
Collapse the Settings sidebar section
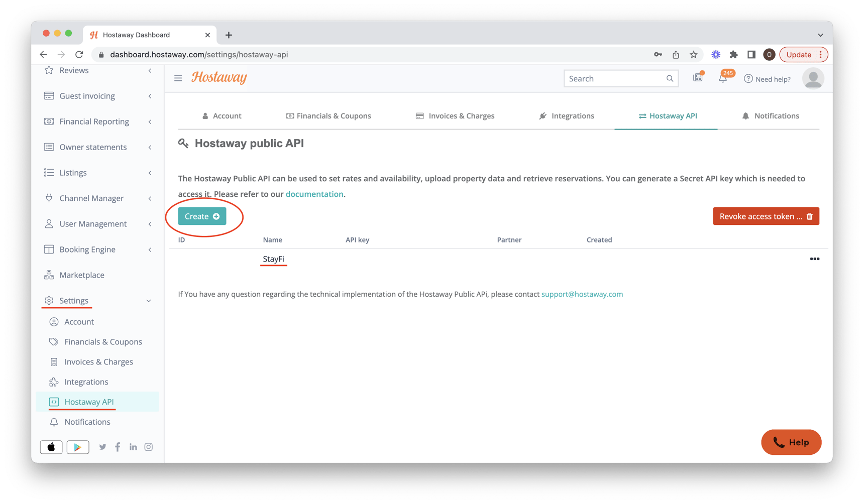149,300
